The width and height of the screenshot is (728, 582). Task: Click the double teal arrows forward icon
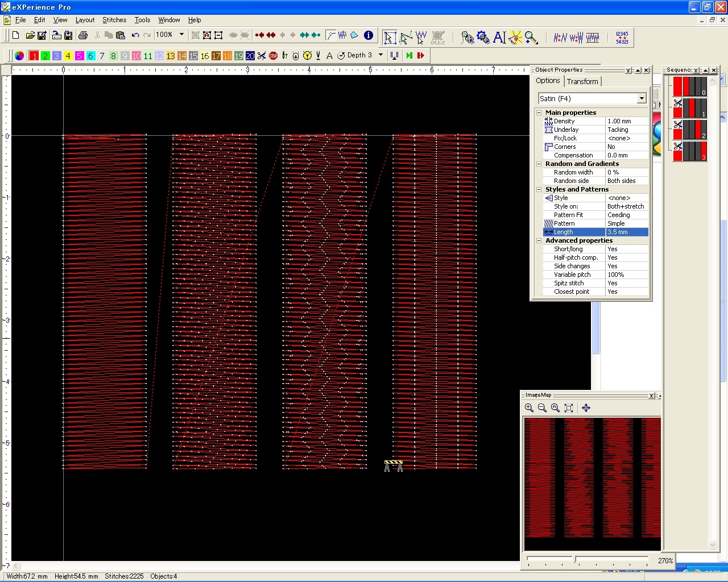[304, 35]
